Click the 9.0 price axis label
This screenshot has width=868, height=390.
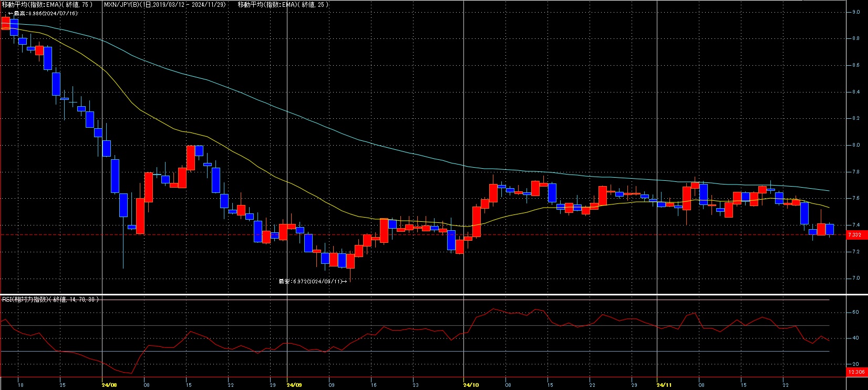856,12
